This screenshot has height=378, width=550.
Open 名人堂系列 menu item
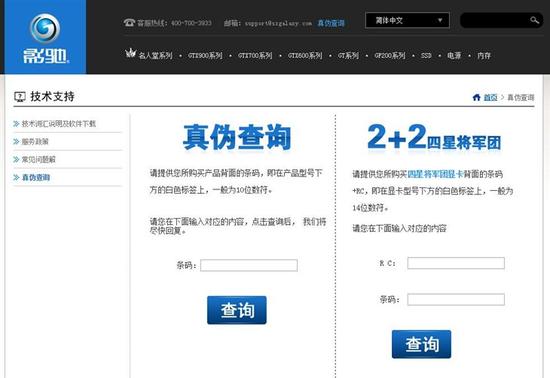pyautogui.click(x=155, y=55)
